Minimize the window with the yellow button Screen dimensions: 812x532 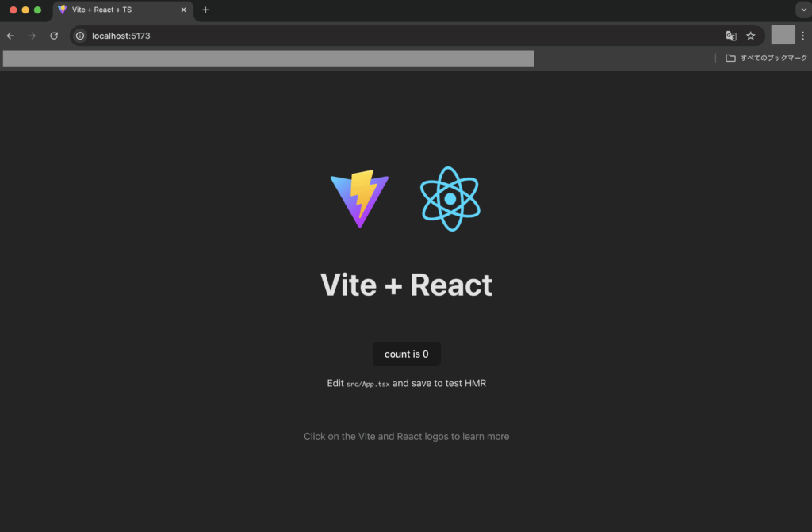point(25,10)
